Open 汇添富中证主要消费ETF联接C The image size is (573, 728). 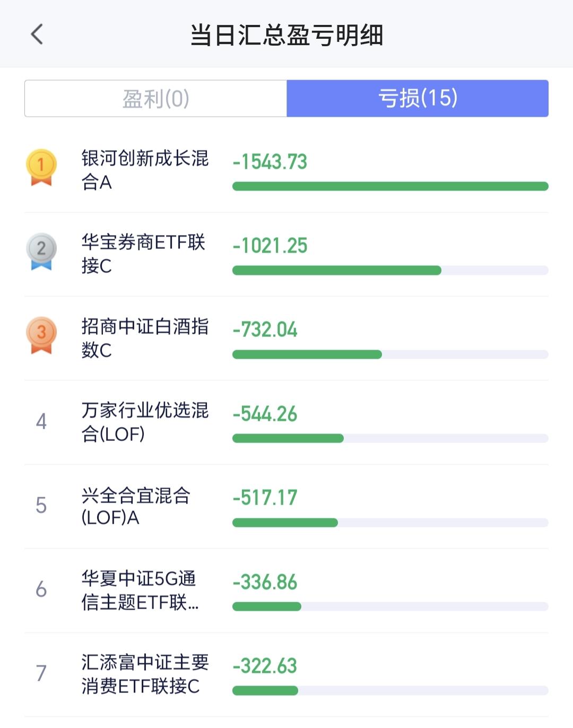tap(144, 674)
